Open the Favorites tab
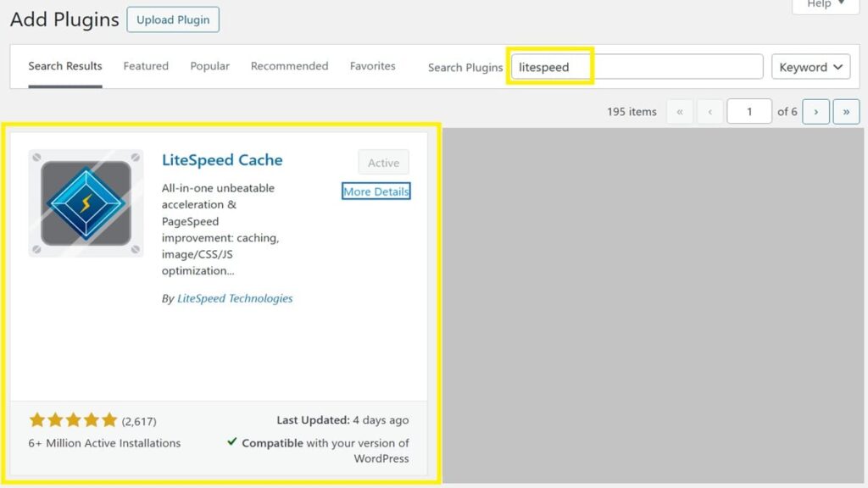Screen dimensions: 868x488 (373, 66)
